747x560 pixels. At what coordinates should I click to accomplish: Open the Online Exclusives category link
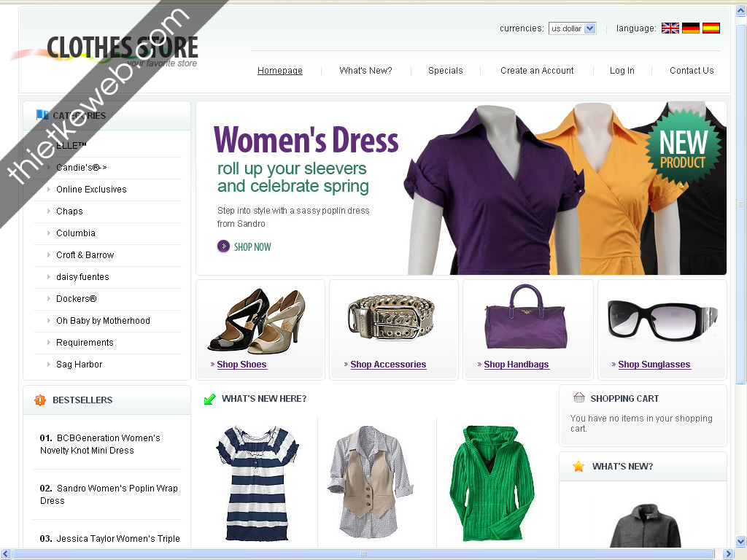91,189
